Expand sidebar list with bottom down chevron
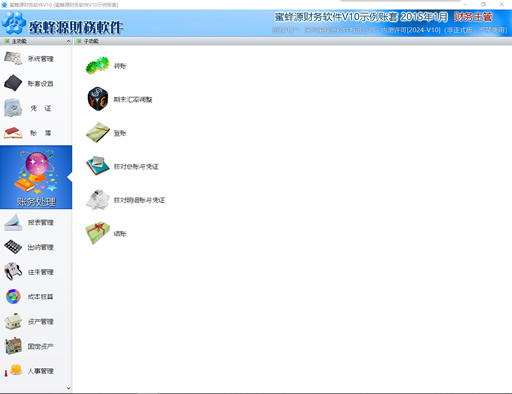The height and width of the screenshot is (394, 512). click(x=69, y=388)
